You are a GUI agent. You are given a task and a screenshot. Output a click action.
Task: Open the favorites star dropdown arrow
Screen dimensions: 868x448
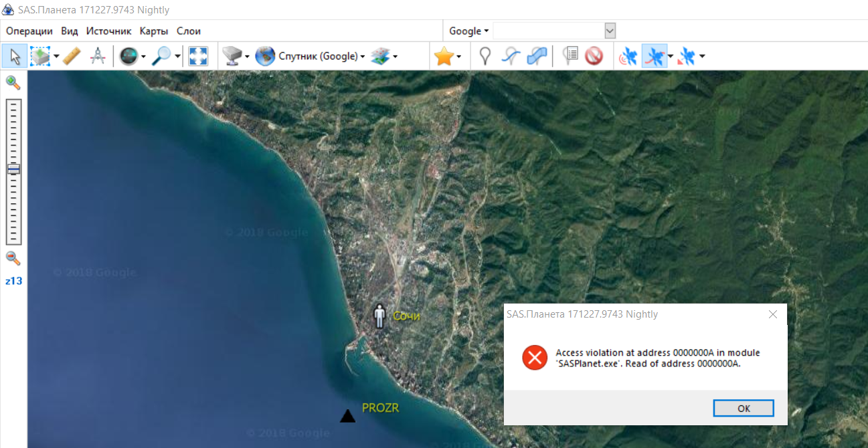coord(458,57)
